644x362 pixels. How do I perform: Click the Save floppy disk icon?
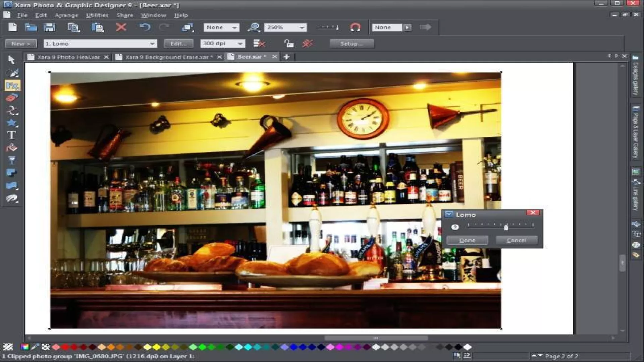[x=50, y=27]
